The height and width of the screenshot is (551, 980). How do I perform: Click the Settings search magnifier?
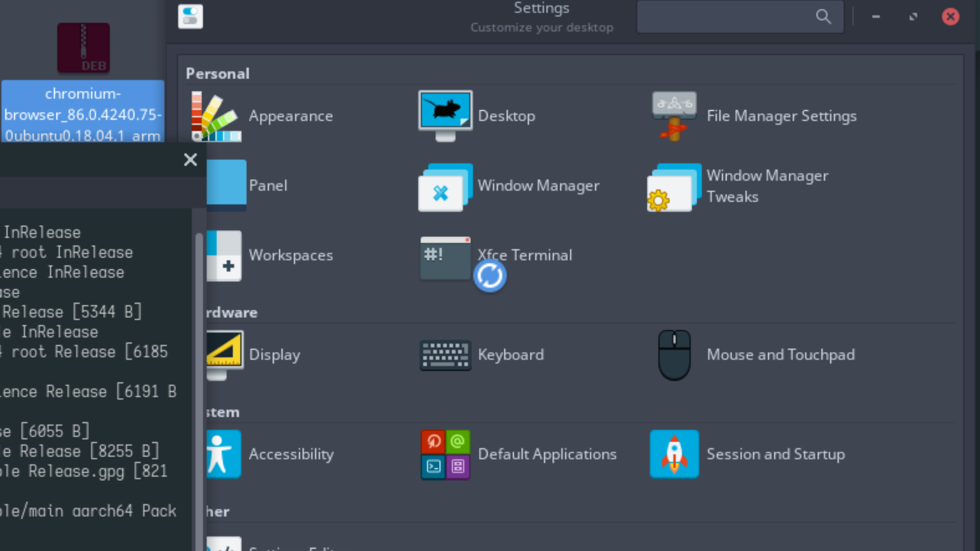point(823,16)
